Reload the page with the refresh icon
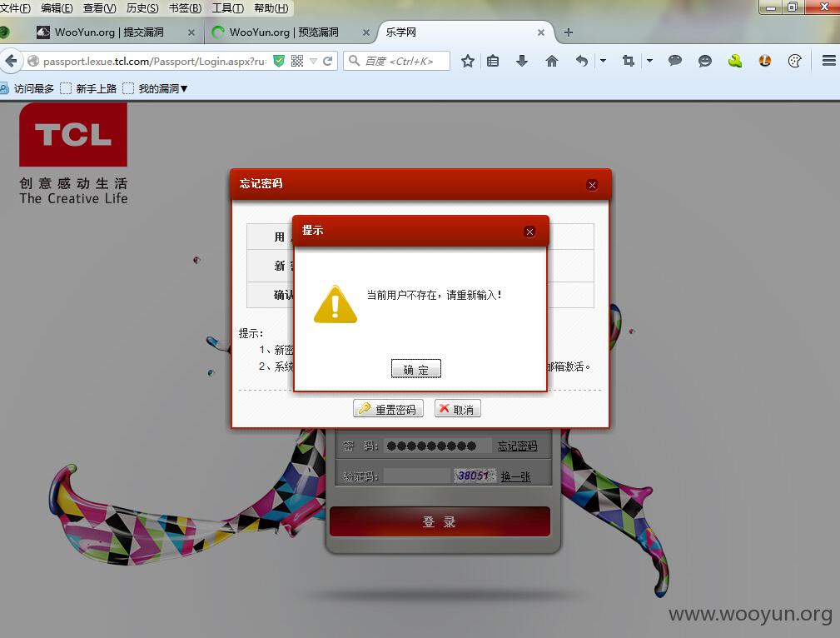This screenshot has height=638, width=840. [328, 61]
